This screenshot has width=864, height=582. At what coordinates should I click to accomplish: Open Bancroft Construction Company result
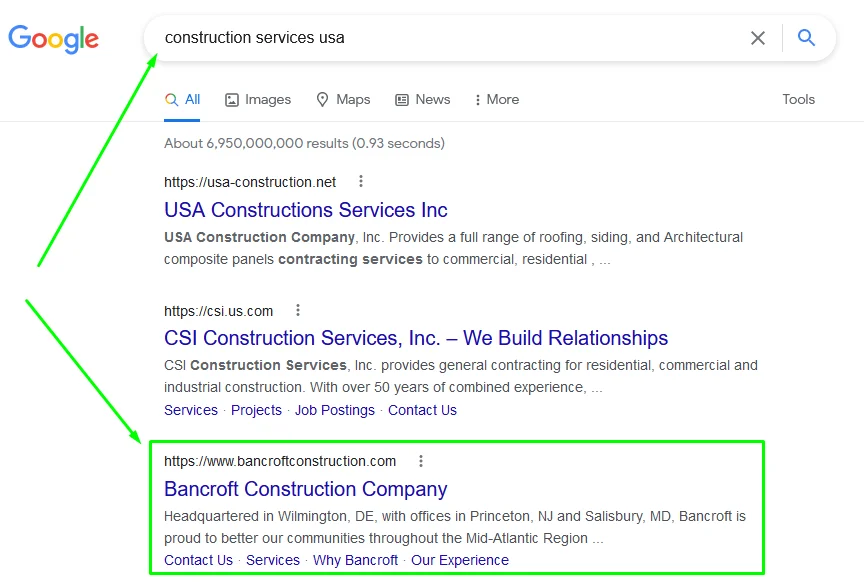(x=306, y=489)
